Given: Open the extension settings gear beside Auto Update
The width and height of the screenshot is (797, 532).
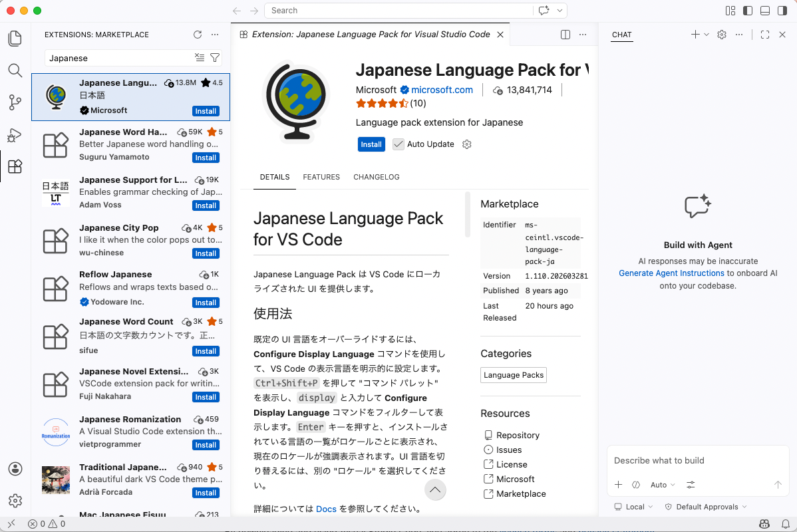Looking at the screenshot, I should (466, 144).
